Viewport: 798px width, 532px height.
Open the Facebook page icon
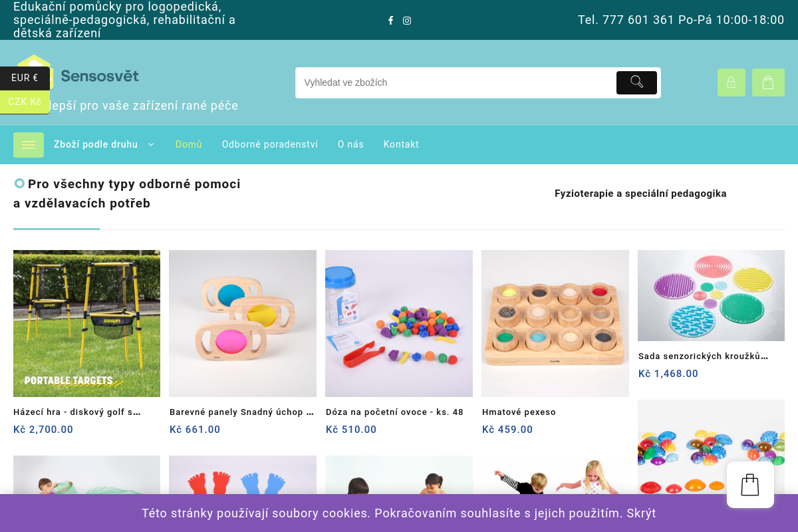[391, 21]
